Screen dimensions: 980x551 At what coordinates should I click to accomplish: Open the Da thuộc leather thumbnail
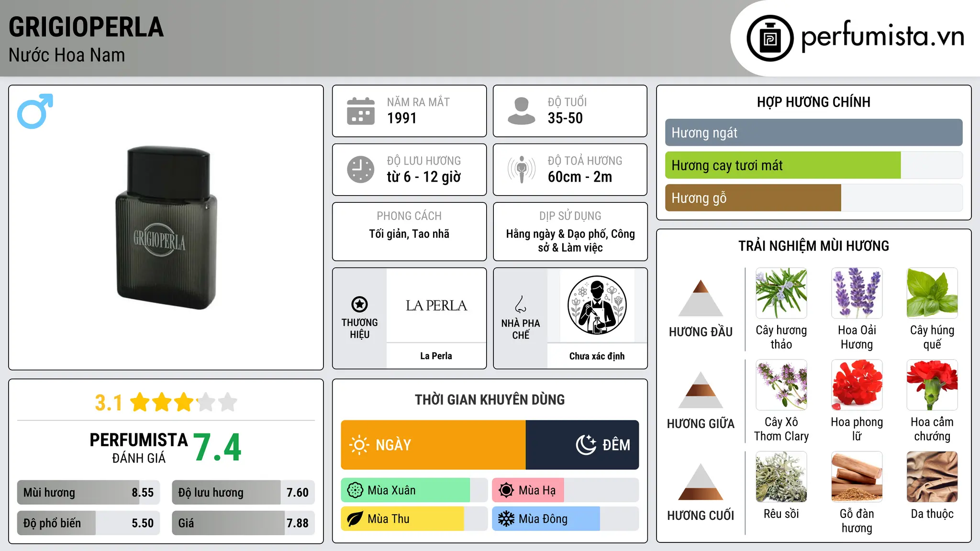pyautogui.click(x=932, y=477)
